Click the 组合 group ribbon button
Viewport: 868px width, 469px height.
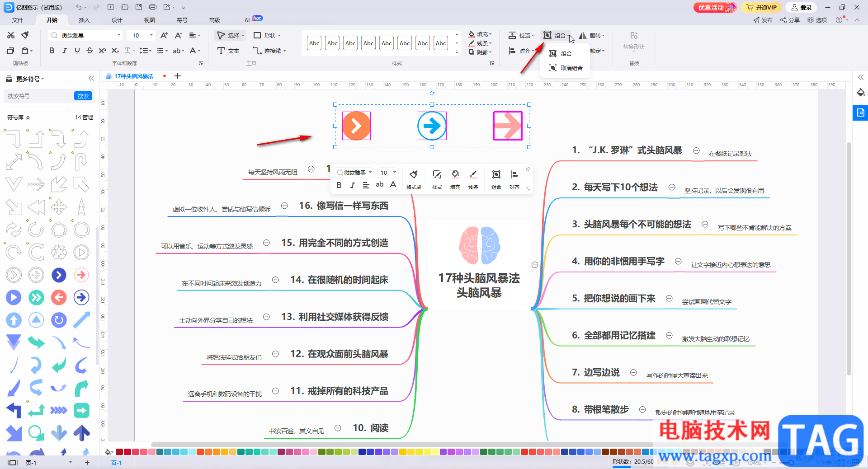tap(556, 35)
